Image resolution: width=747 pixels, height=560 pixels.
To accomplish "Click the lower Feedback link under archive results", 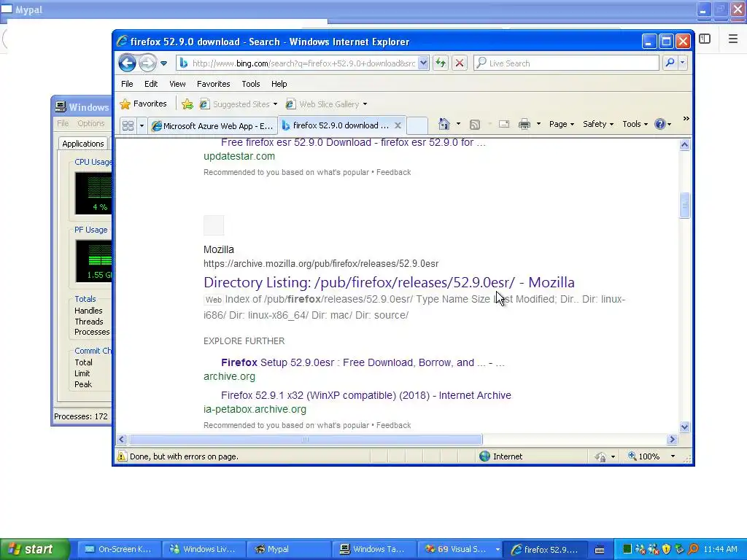I will tap(393, 425).
